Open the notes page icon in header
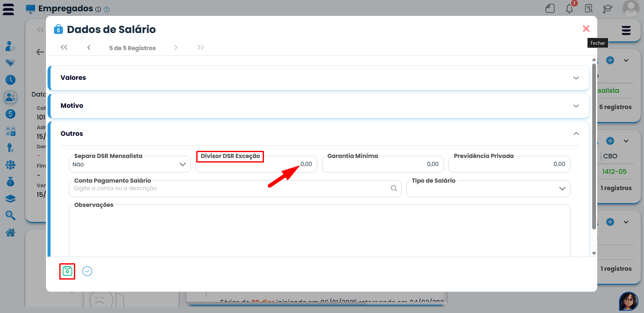Screen dimensions: 644x313 (x=550, y=8)
